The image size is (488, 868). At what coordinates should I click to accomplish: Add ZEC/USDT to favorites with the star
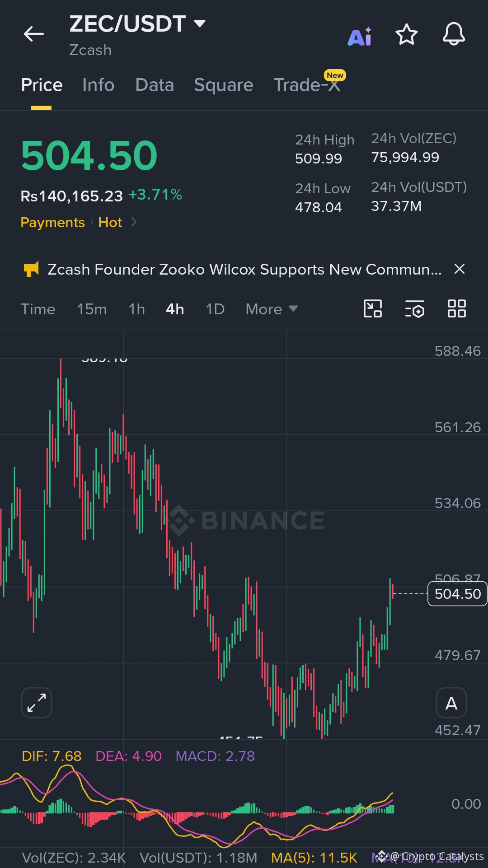click(x=407, y=34)
